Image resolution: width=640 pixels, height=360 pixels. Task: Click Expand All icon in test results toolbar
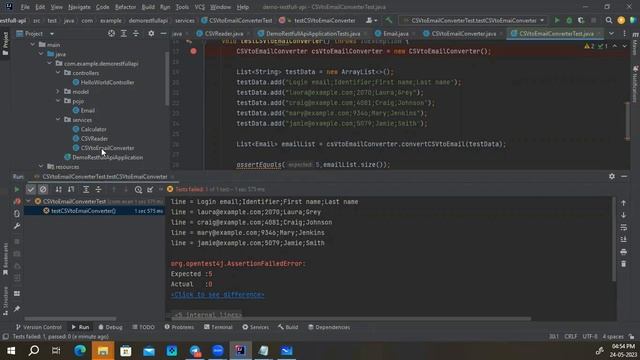(x=86, y=189)
